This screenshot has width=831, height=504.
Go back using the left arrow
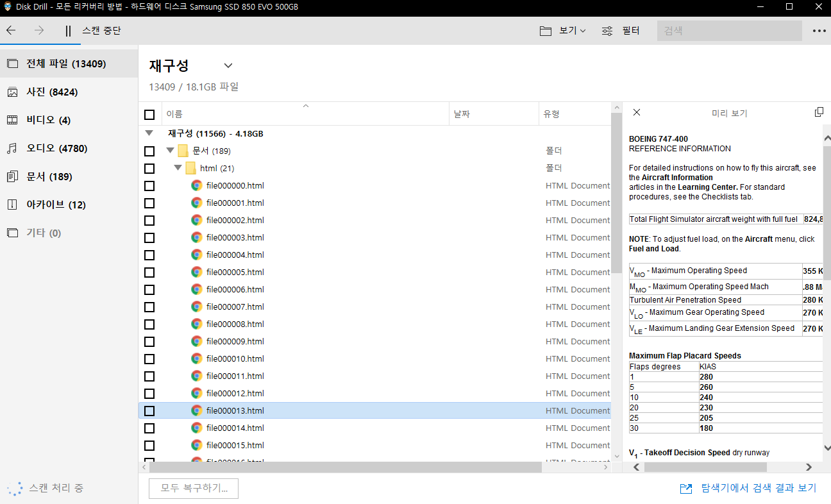11,30
